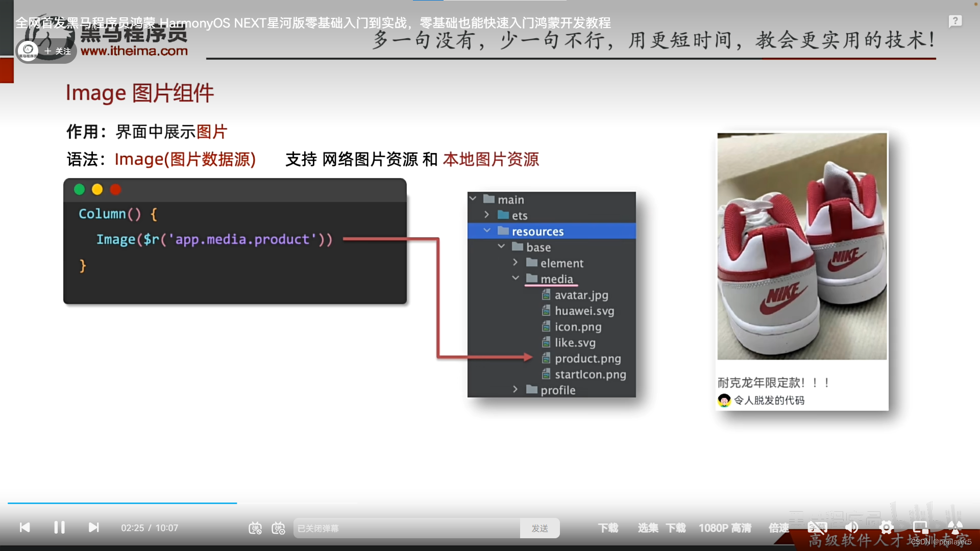This screenshot has width=980, height=551.
Task: Go to the previous video
Action: [x=24, y=528]
